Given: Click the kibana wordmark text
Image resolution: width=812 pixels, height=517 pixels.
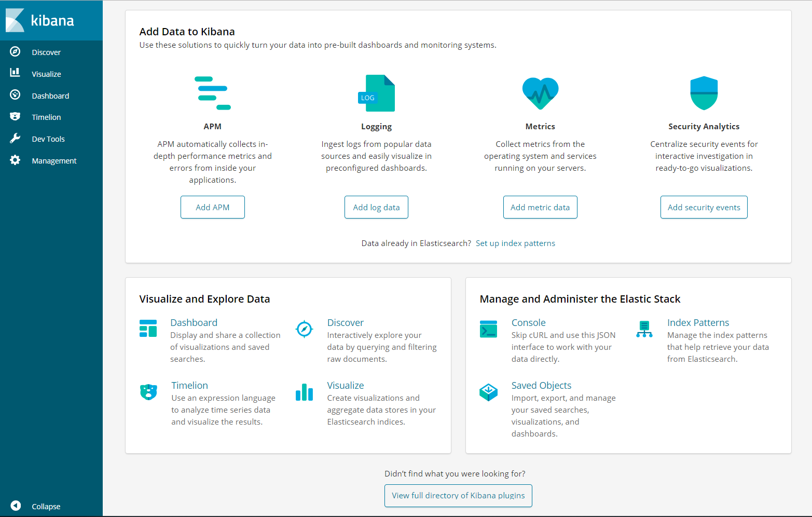Looking at the screenshot, I should (x=52, y=20).
